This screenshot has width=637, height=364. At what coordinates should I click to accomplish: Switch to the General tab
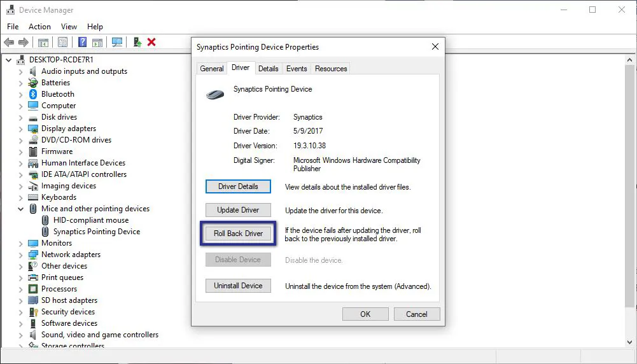[x=212, y=69]
